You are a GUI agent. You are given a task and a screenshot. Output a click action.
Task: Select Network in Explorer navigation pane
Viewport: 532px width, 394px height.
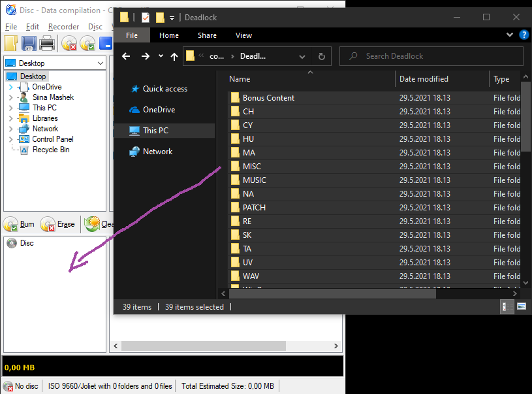(151, 152)
